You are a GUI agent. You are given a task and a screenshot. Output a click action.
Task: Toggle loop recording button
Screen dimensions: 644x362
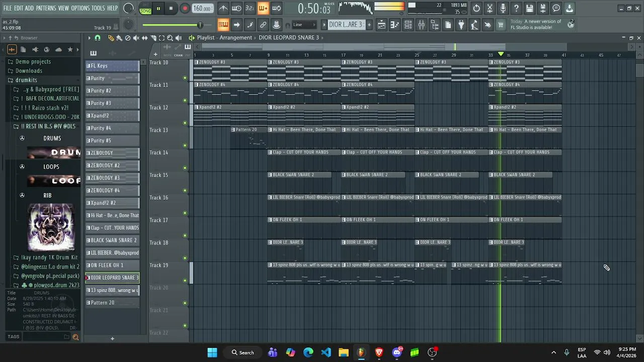pyautogui.click(x=276, y=8)
